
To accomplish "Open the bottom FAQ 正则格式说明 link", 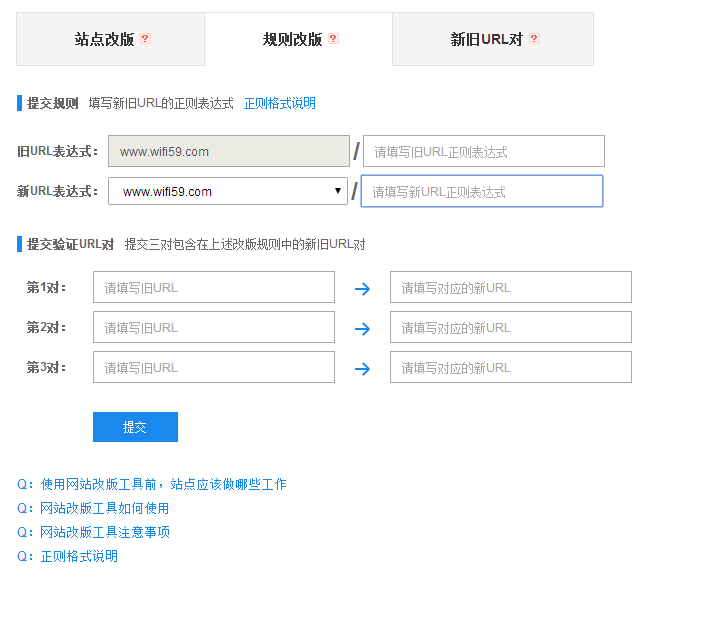I will (79, 556).
